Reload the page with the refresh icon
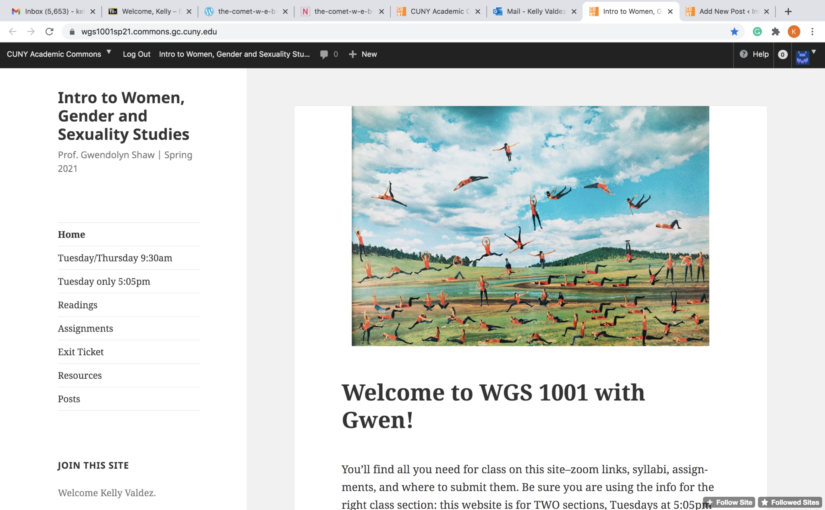 click(x=49, y=32)
